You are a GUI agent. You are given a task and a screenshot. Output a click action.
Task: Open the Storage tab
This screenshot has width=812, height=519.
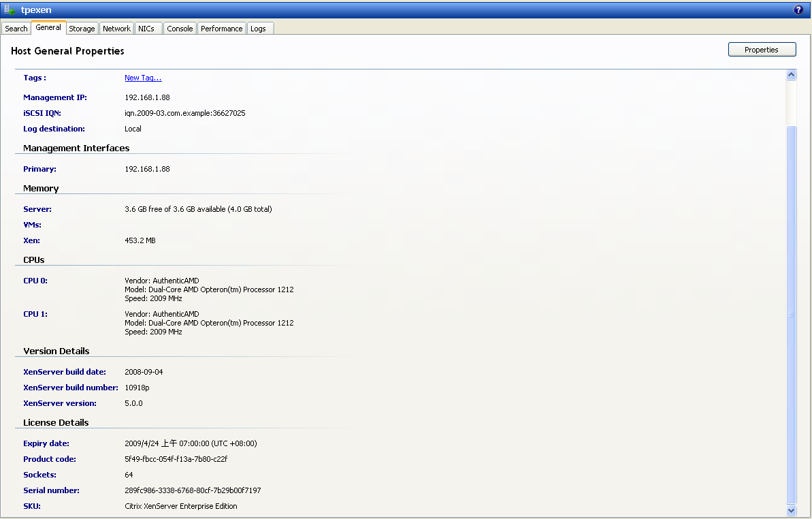(x=82, y=29)
